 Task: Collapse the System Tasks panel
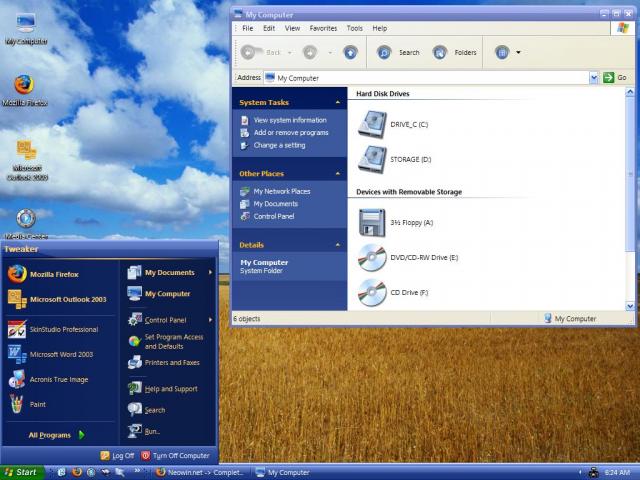coord(338,102)
